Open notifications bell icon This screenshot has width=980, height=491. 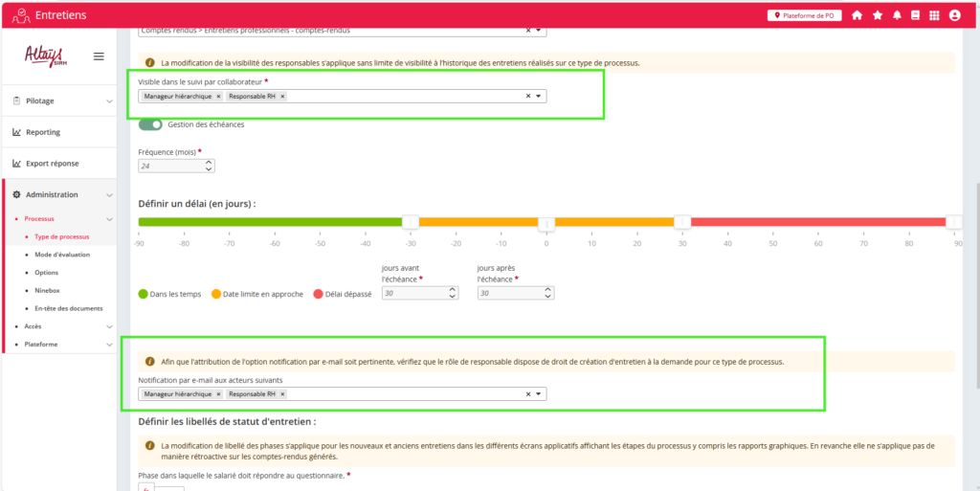(x=897, y=15)
